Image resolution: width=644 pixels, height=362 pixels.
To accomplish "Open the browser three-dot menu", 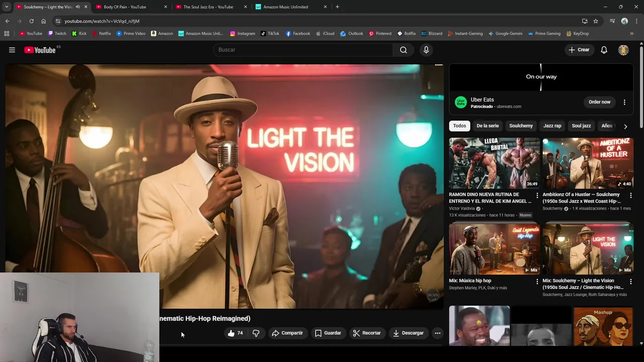I will (636, 21).
